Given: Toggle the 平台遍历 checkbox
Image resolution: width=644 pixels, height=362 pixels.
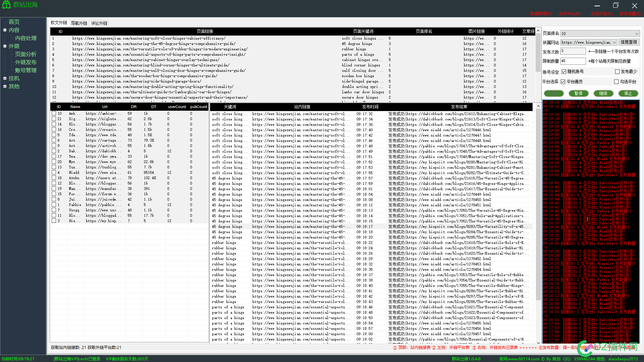Looking at the screenshot, I should tap(563, 82).
